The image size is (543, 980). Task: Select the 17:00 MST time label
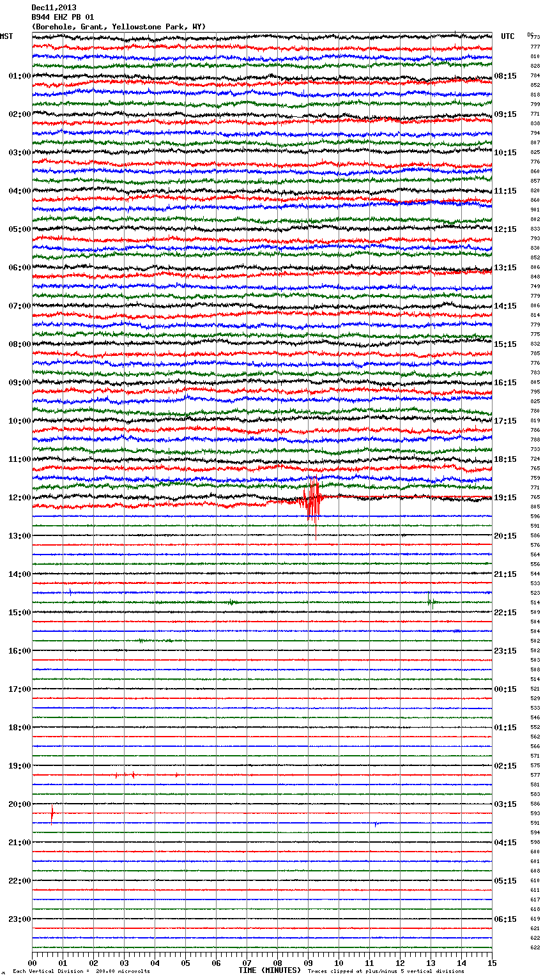[x=20, y=689]
